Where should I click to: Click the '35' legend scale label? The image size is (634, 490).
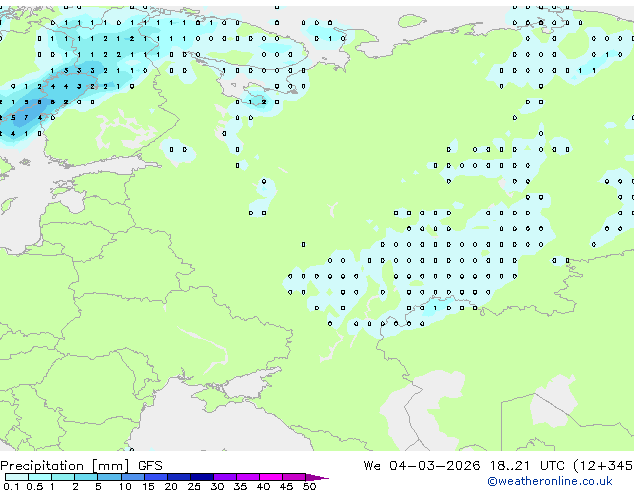240,486
